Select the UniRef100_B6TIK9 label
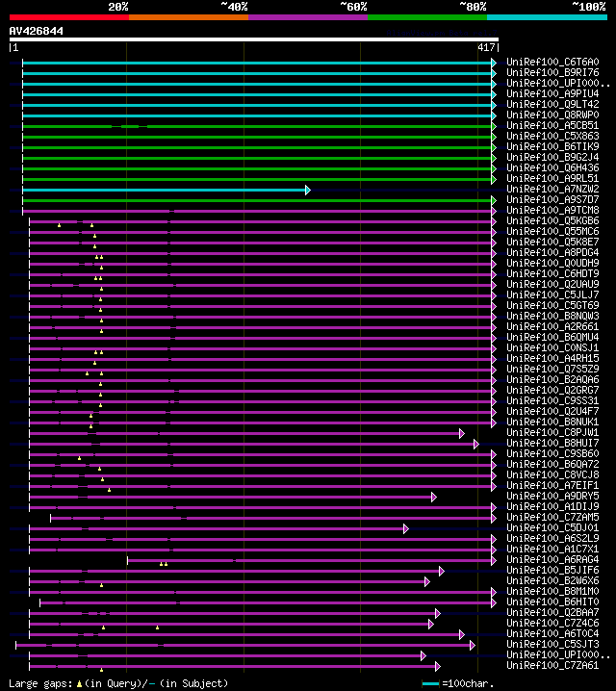This screenshot has width=616, height=691. 552,146
